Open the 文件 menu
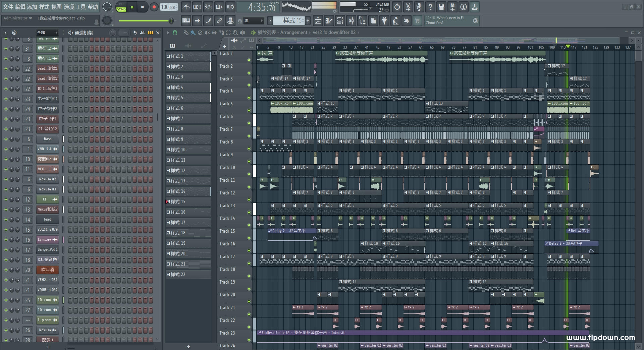644x350 pixels. [x=8, y=7]
